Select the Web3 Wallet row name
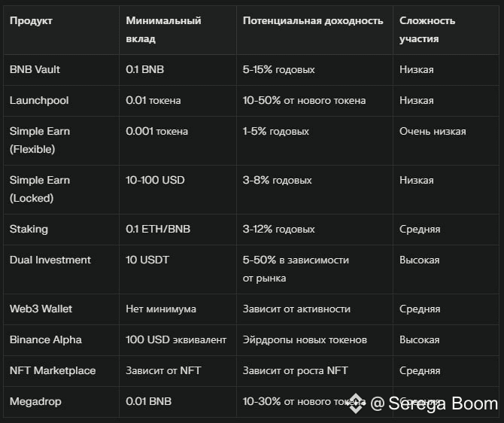This screenshot has height=423, width=504. coord(41,309)
